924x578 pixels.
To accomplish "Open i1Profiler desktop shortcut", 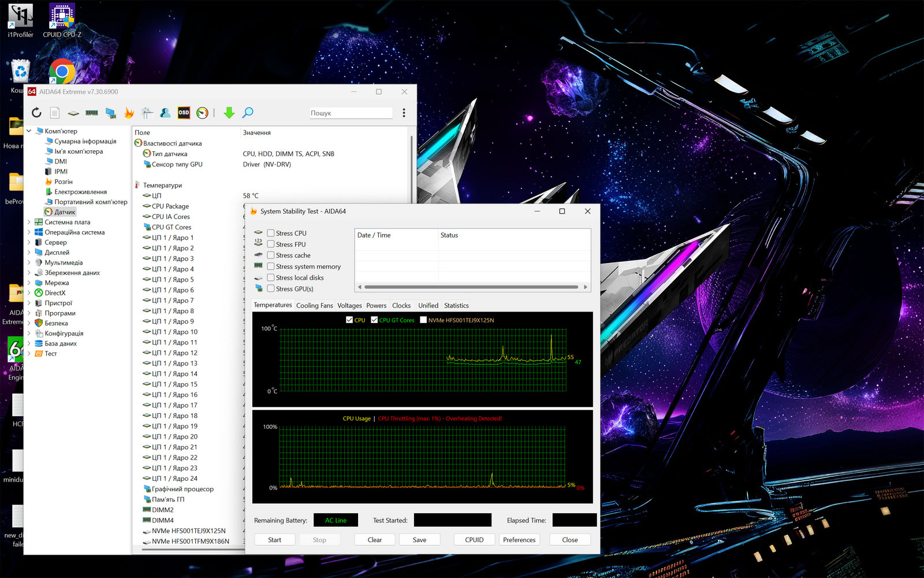I will click(20, 21).
